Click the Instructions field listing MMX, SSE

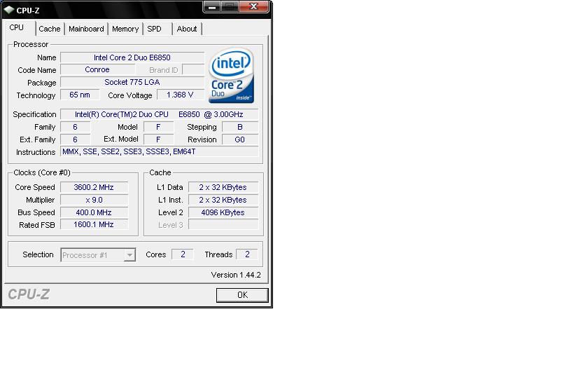pyautogui.click(x=159, y=151)
